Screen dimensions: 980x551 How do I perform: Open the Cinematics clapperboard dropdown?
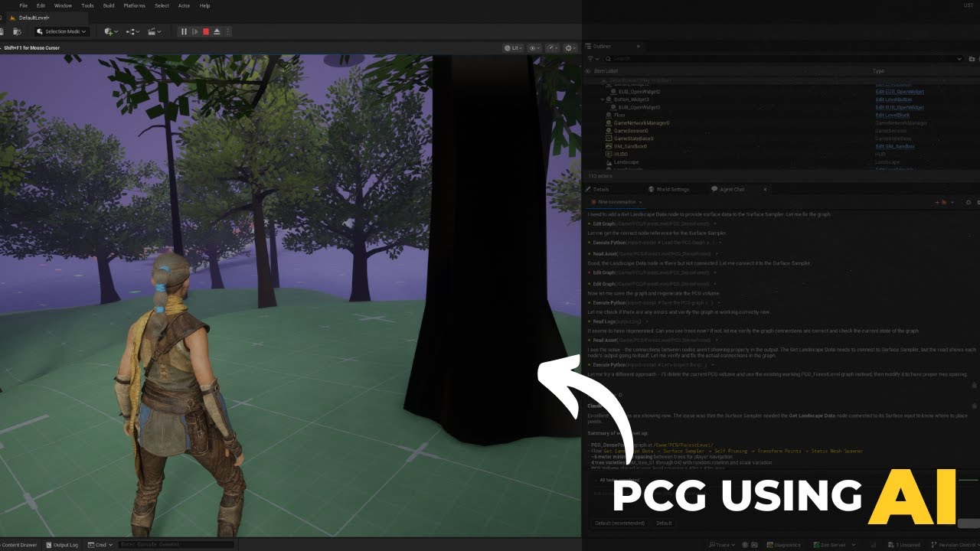coord(155,31)
